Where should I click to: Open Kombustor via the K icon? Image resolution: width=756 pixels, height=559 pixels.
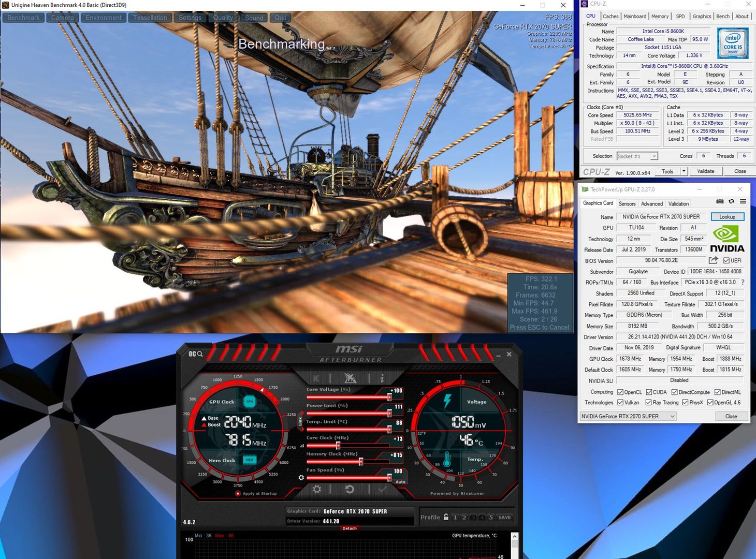click(316, 378)
